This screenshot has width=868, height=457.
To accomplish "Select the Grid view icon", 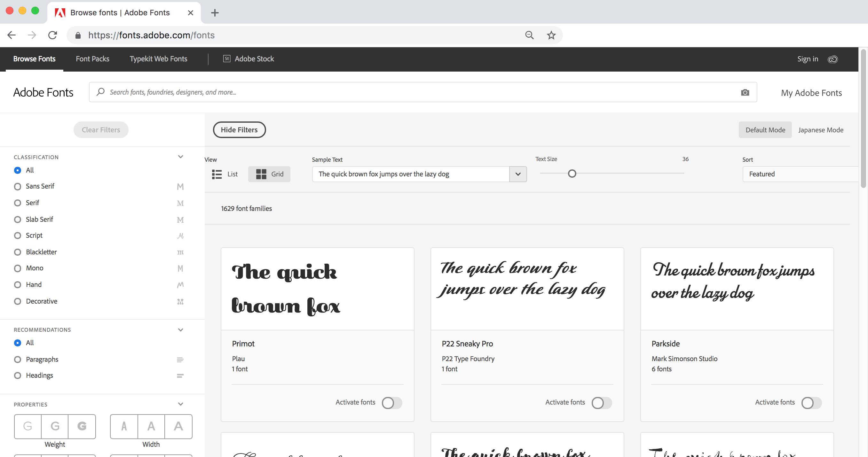I will coord(261,174).
